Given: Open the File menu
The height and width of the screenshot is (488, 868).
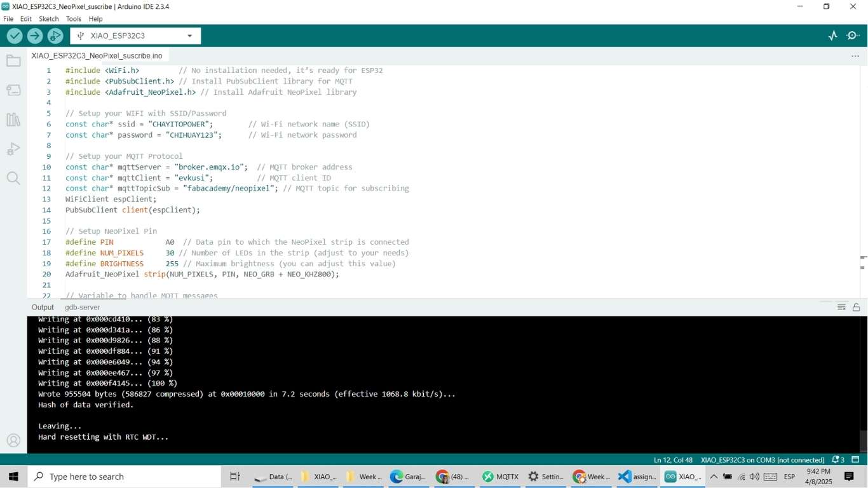Looking at the screenshot, I should (8, 19).
